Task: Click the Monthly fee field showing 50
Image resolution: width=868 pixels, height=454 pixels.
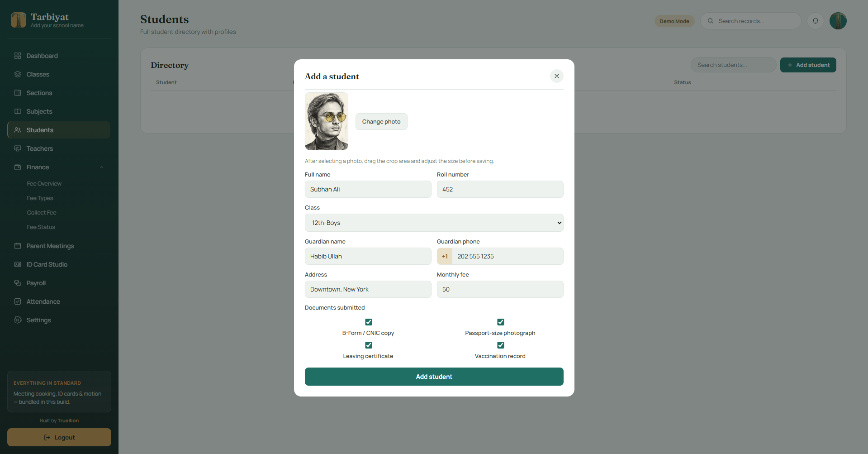Action: (x=500, y=289)
